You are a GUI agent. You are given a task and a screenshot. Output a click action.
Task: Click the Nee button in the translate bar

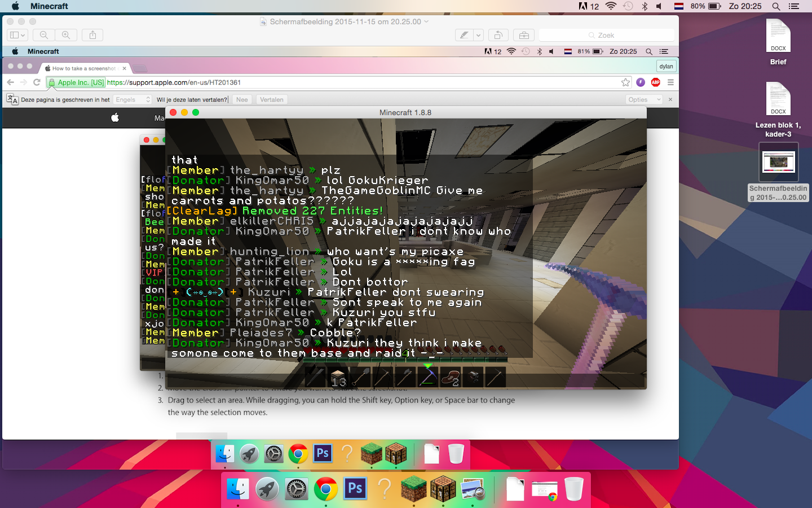tap(242, 99)
